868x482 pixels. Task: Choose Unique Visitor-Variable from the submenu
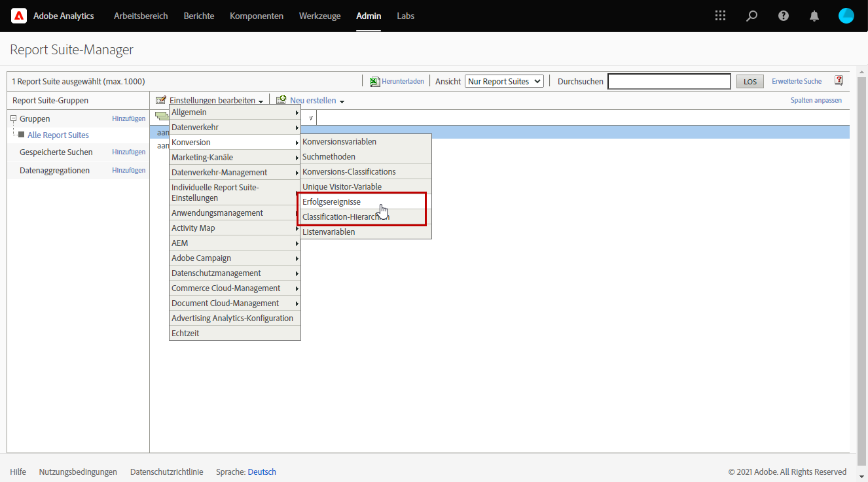(366, 187)
